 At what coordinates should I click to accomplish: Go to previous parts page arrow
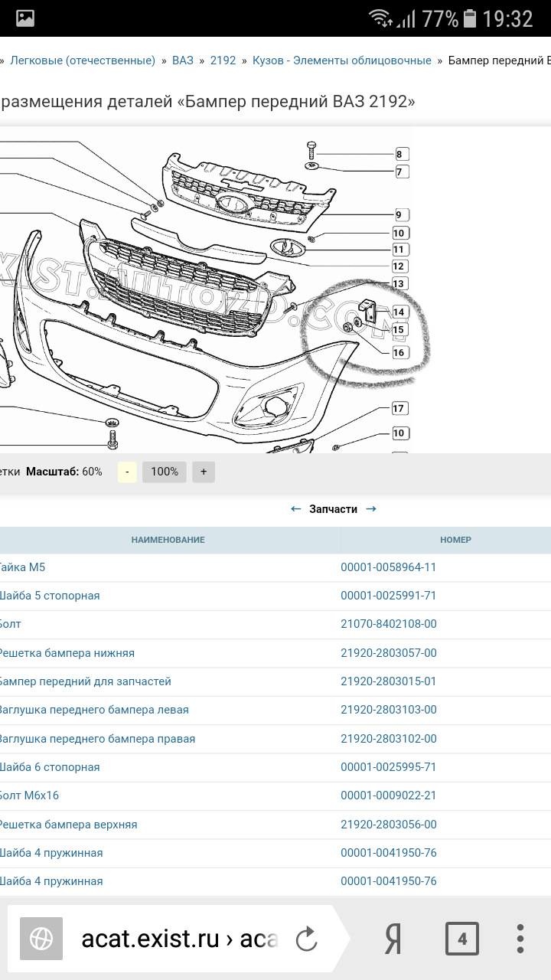coord(295,509)
